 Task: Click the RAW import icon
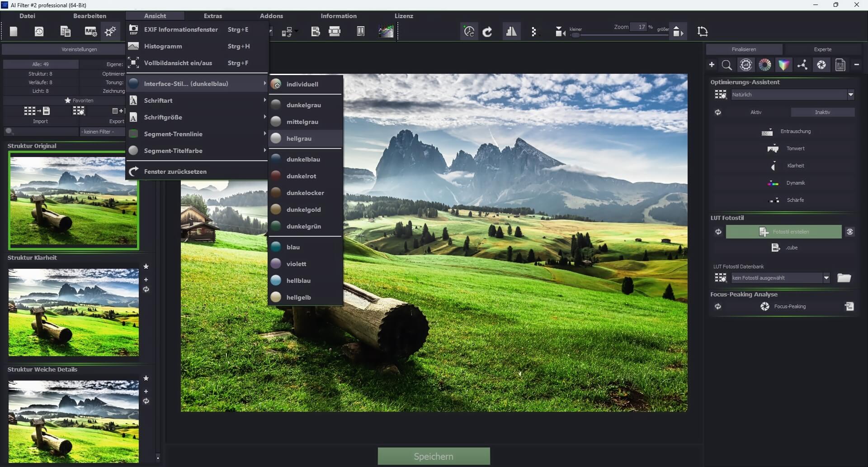click(x=90, y=31)
